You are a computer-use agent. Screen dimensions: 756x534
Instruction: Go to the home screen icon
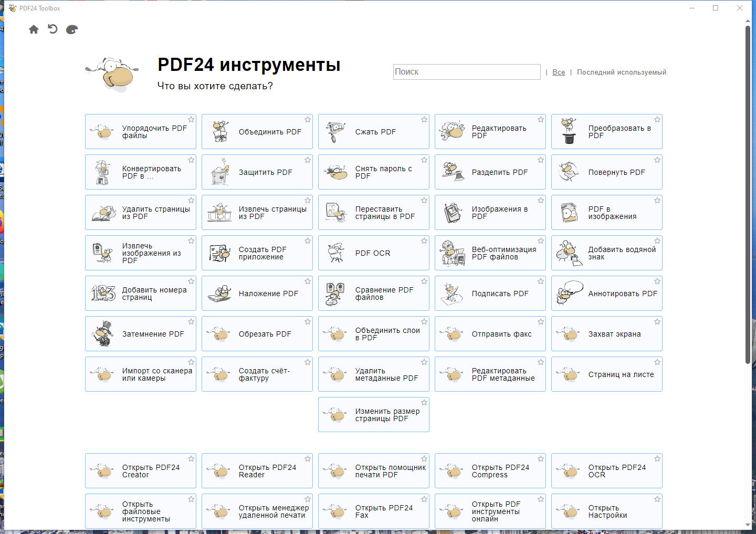(x=34, y=29)
